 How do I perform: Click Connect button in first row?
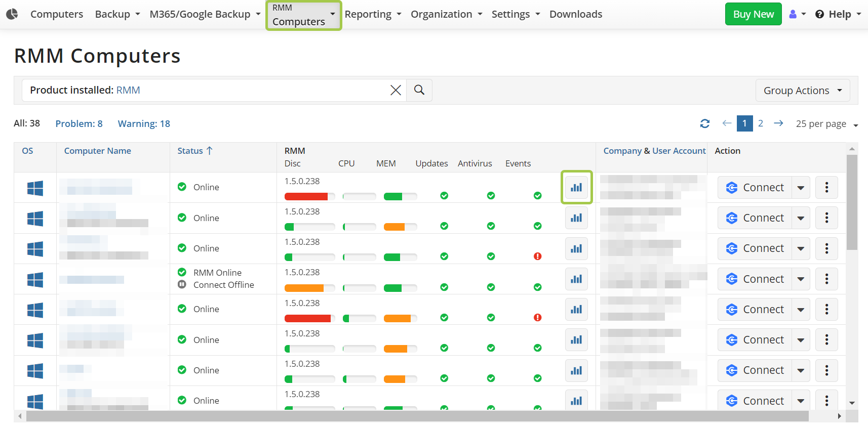[x=755, y=187]
